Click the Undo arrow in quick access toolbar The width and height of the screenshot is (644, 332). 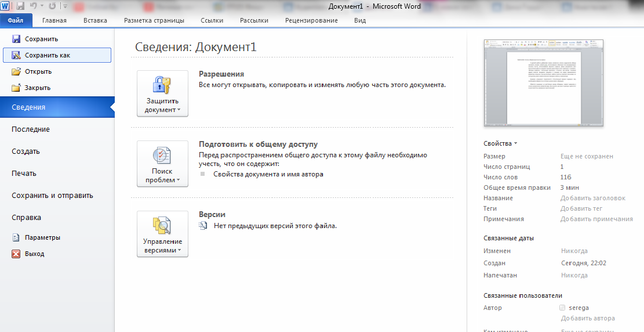[34, 6]
